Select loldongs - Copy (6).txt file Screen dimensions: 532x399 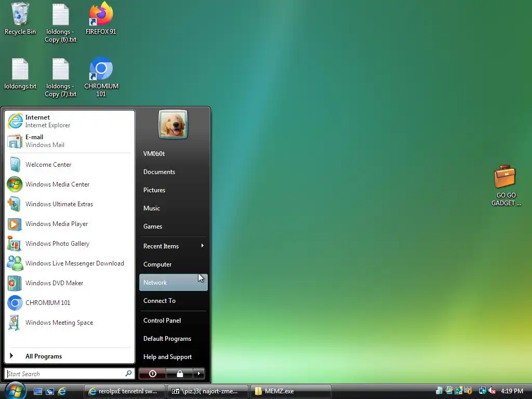(x=61, y=23)
